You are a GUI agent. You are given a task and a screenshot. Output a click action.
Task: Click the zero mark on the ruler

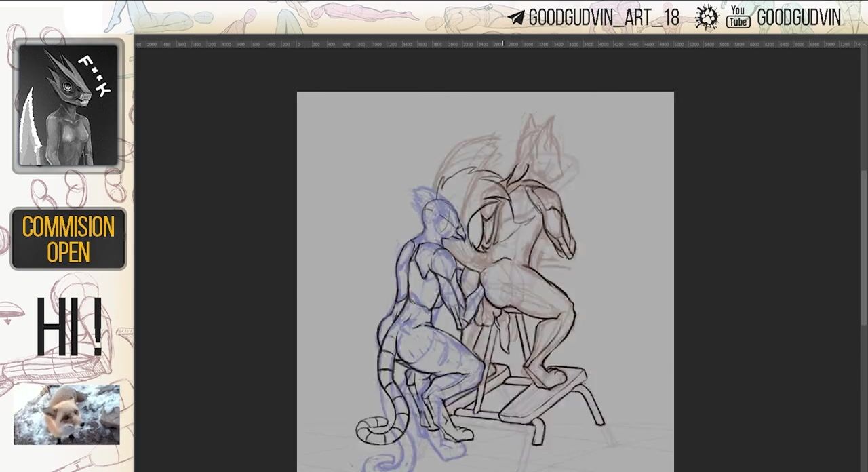point(299,44)
